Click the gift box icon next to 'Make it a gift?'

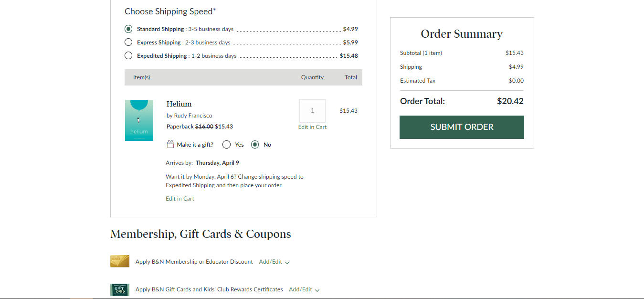tap(170, 144)
